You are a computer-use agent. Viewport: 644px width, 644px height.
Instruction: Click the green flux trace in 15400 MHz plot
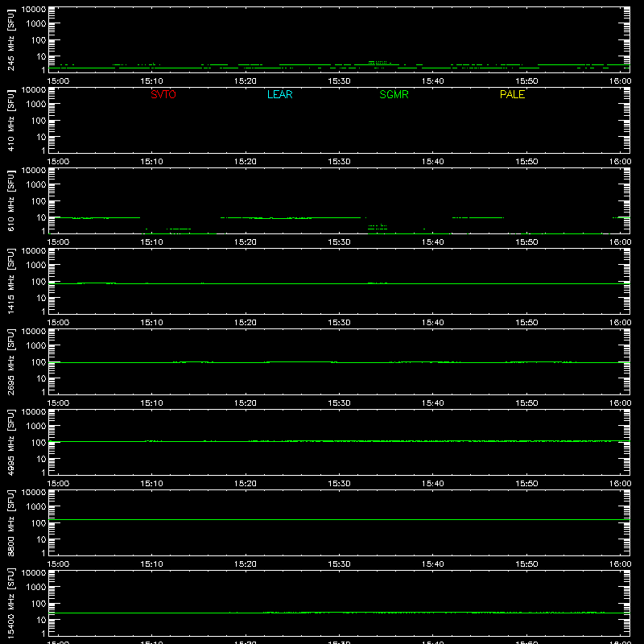(x=339, y=613)
